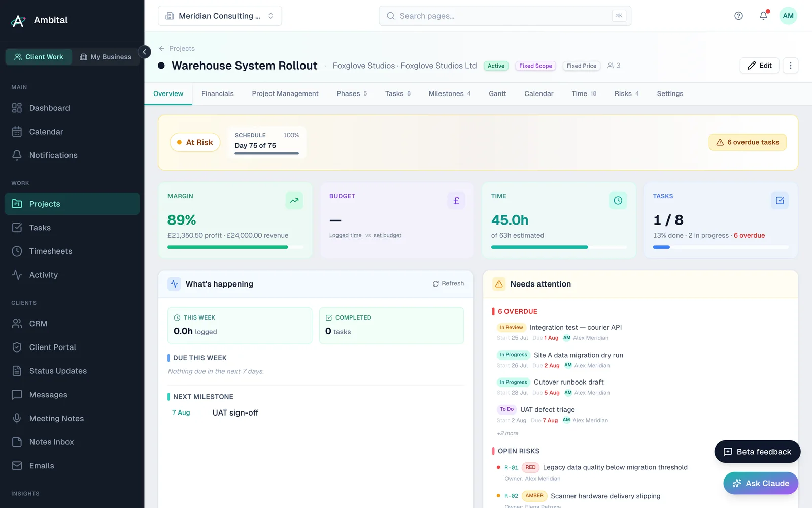
Task: Click the 6 overdue tasks badge
Action: coord(748,142)
